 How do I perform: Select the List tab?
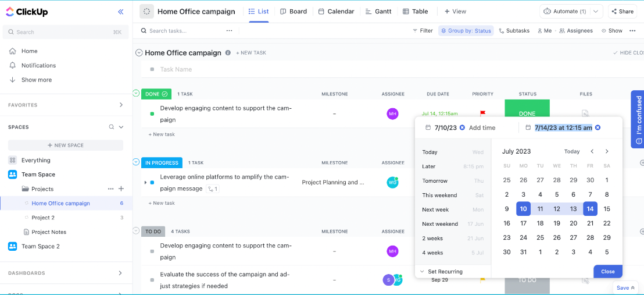click(x=259, y=12)
